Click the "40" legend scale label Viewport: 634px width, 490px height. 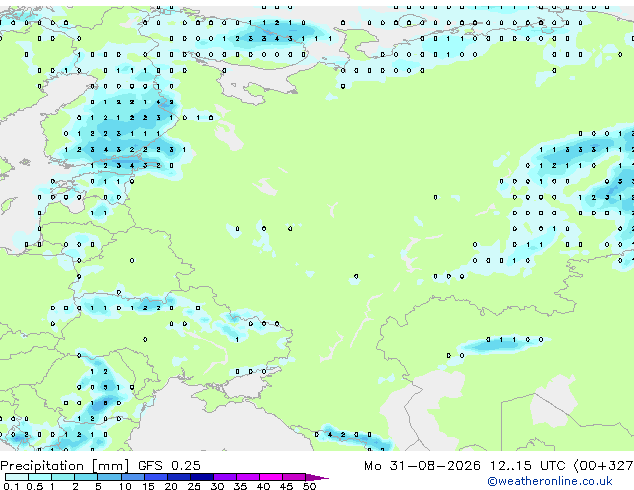pos(263,486)
